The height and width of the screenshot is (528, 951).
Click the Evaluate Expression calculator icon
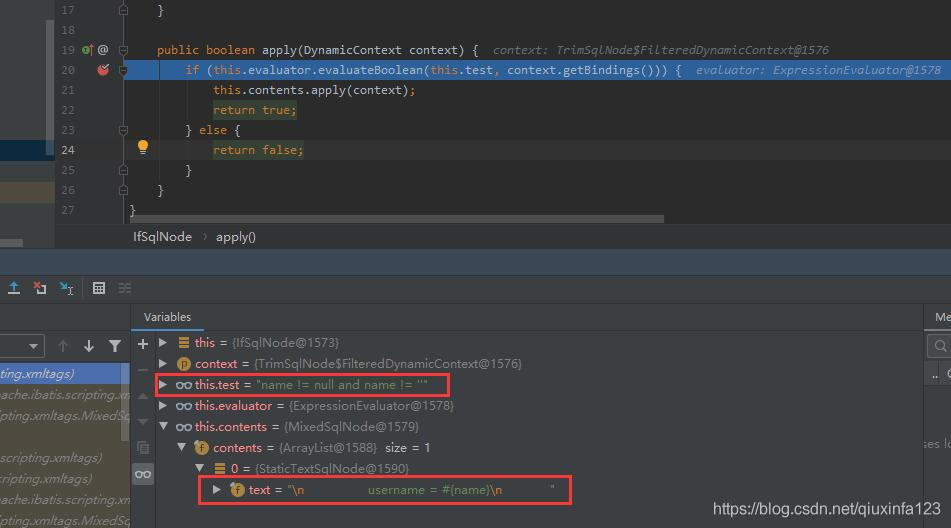(x=99, y=288)
